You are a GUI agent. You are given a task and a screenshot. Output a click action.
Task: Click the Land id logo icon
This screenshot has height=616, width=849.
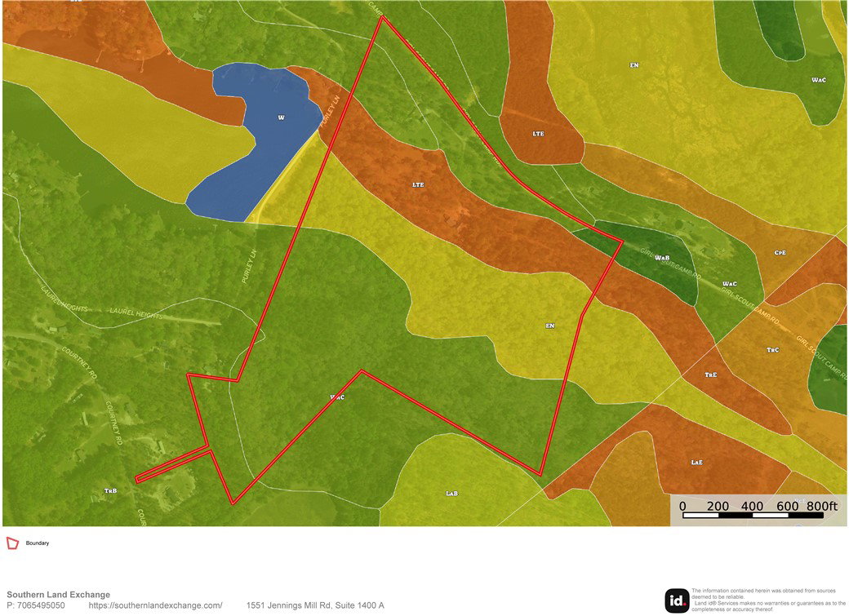[x=677, y=600]
